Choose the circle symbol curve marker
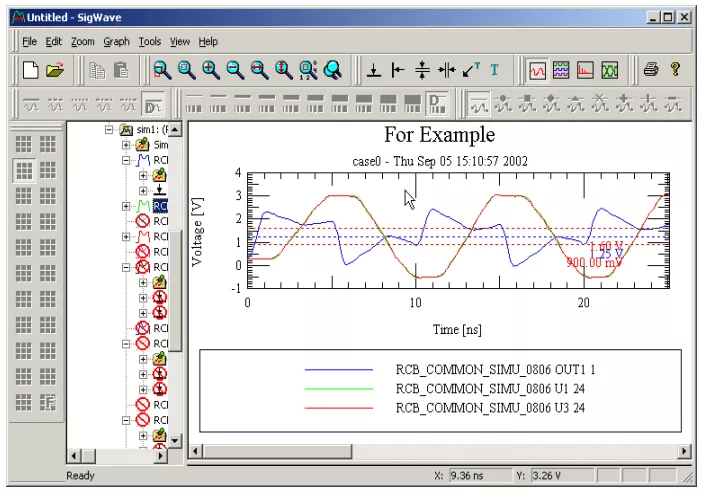Image resolution: width=703 pixels, height=494 pixels. (x=503, y=104)
